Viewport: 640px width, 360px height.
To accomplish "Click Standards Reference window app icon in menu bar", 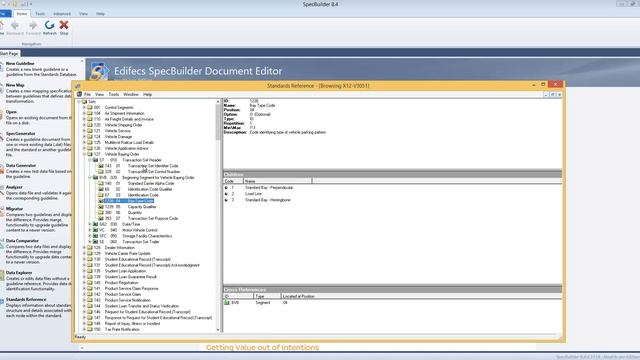I will tap(79, 94).
